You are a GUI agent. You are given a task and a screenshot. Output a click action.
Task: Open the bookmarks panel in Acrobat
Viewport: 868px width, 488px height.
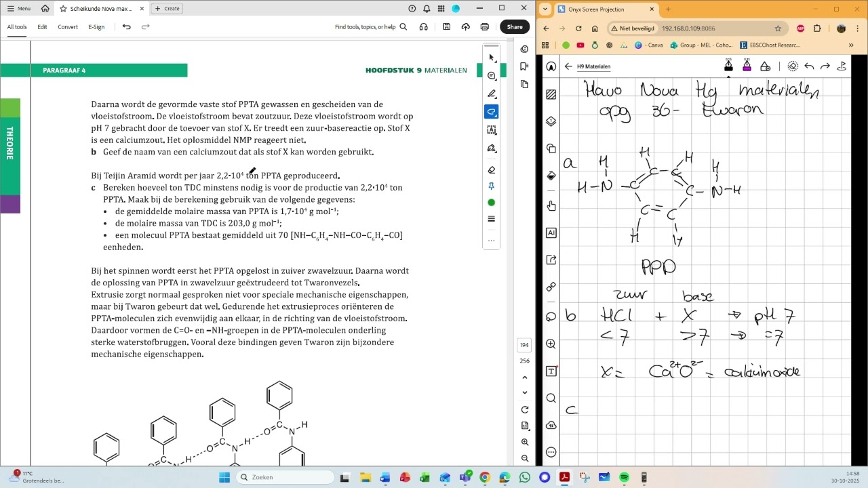[x=524, y=66]
